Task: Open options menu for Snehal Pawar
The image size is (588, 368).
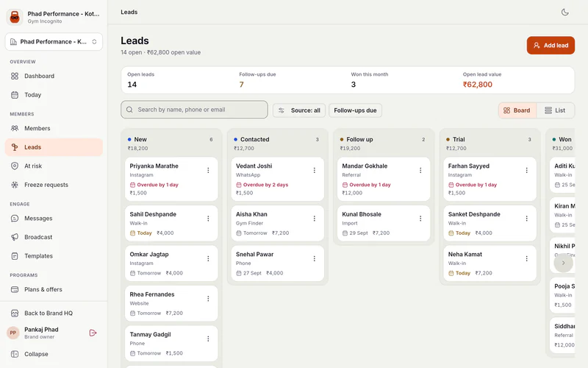Action: click(315, 259)
